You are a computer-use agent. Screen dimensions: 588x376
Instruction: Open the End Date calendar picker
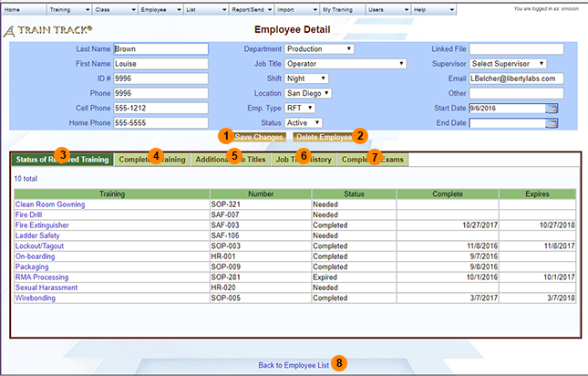pos(552,122)
